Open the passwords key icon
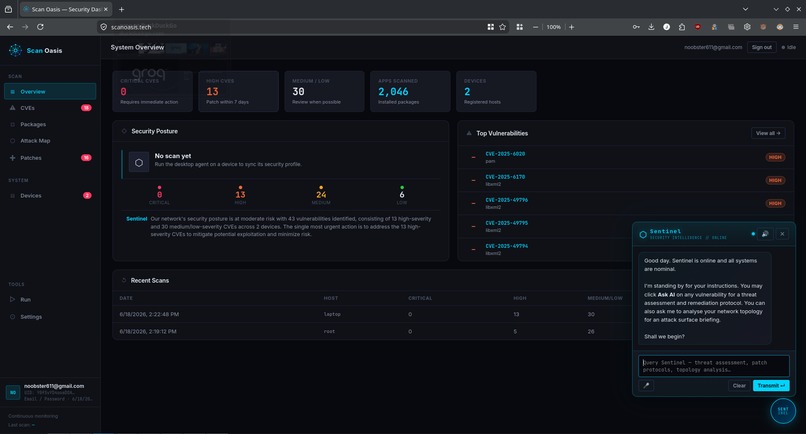The width and height of the screenshot is (806, 434). (636, 27)
